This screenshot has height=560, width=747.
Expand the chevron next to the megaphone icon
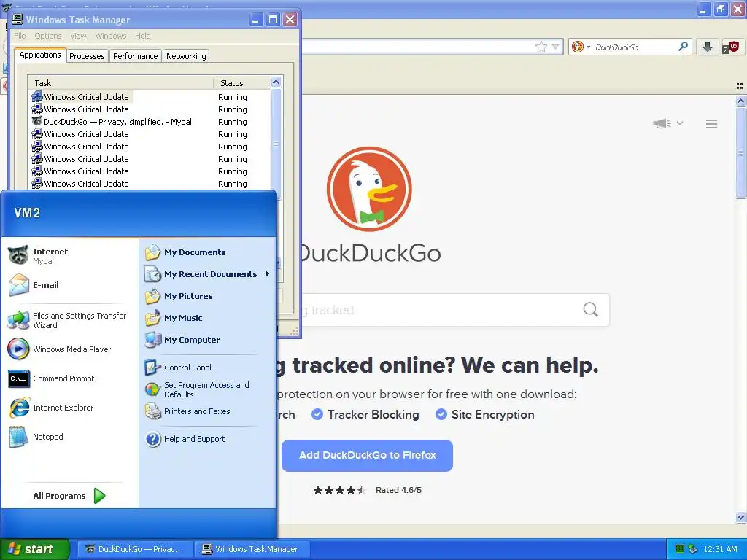pos(680,123)
